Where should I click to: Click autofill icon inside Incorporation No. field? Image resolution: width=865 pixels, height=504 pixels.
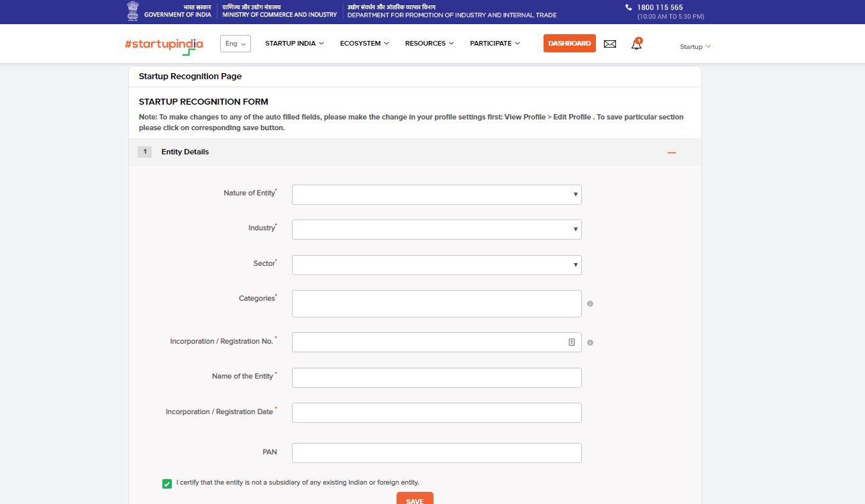tap(572, 342)
